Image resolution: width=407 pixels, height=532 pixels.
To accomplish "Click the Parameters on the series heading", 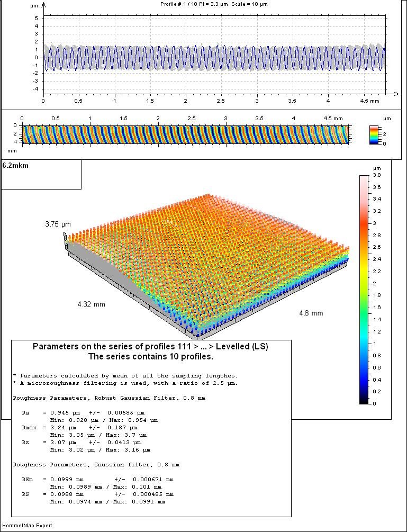I will point(150,347).
